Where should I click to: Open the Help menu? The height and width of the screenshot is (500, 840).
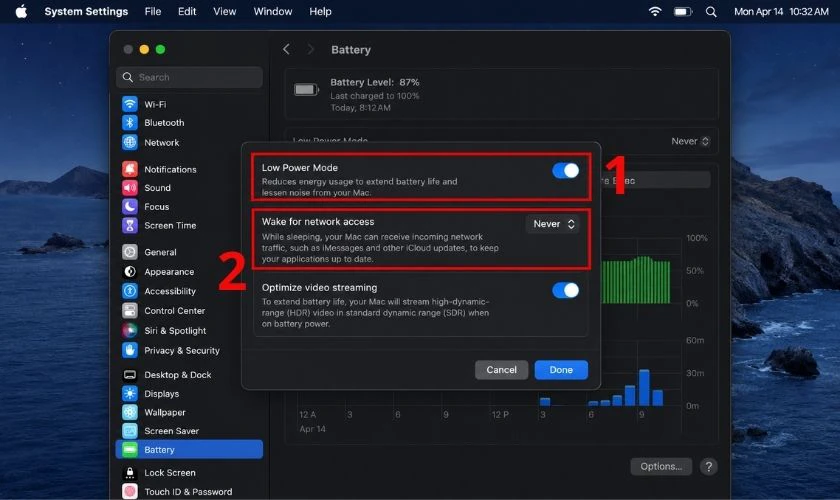(320, 11)
